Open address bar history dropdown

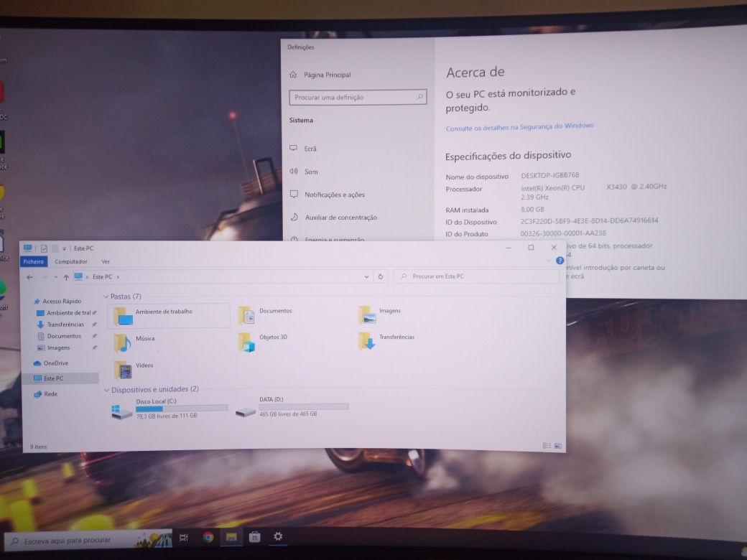pos(366,276)
